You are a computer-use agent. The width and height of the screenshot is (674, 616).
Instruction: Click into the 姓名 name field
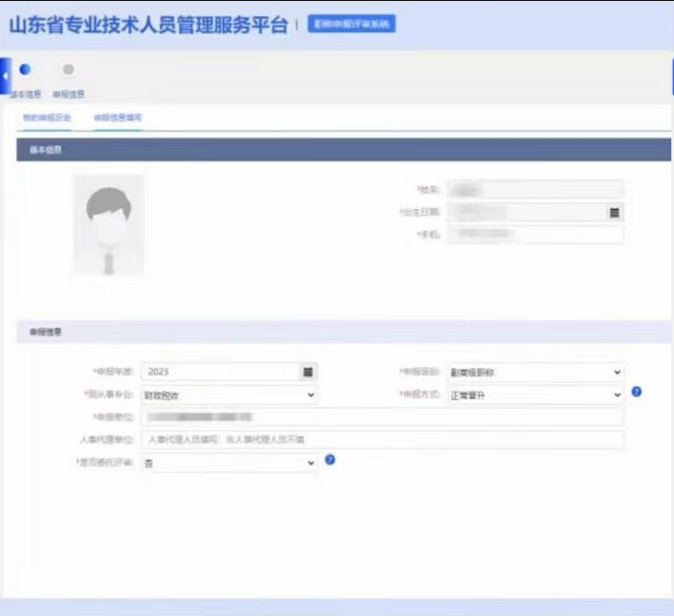coord(535,189)
